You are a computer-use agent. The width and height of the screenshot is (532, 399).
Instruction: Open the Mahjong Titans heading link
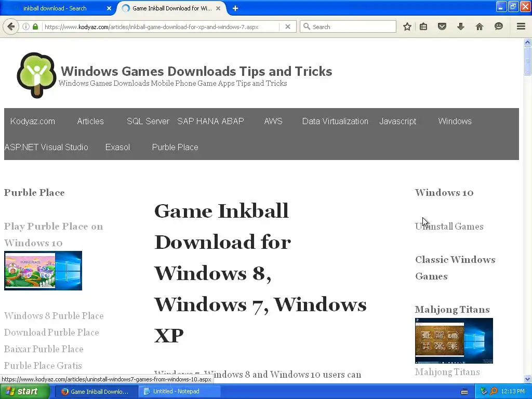coord(453,310)
